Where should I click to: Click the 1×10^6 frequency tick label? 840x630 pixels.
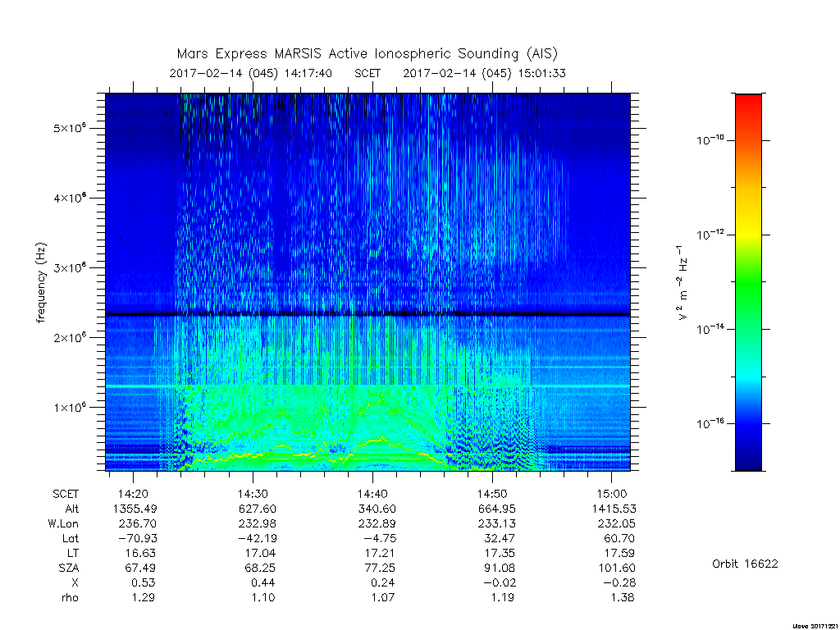[71, 407]
